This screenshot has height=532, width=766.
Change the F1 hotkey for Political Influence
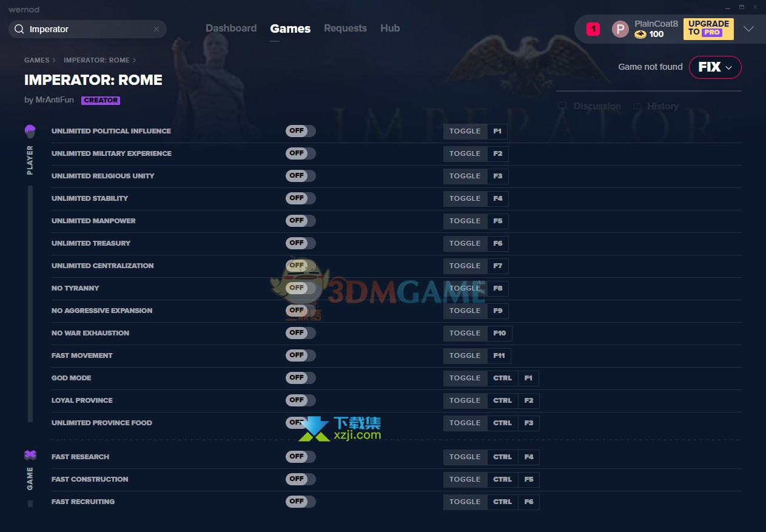tap(497, 131)
